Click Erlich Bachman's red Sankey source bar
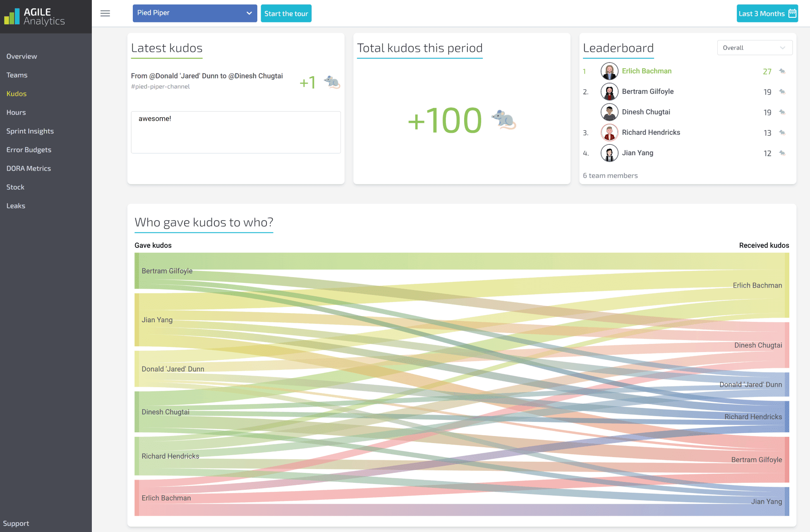Viewport: 810px width, 532px height. point(137,498)
